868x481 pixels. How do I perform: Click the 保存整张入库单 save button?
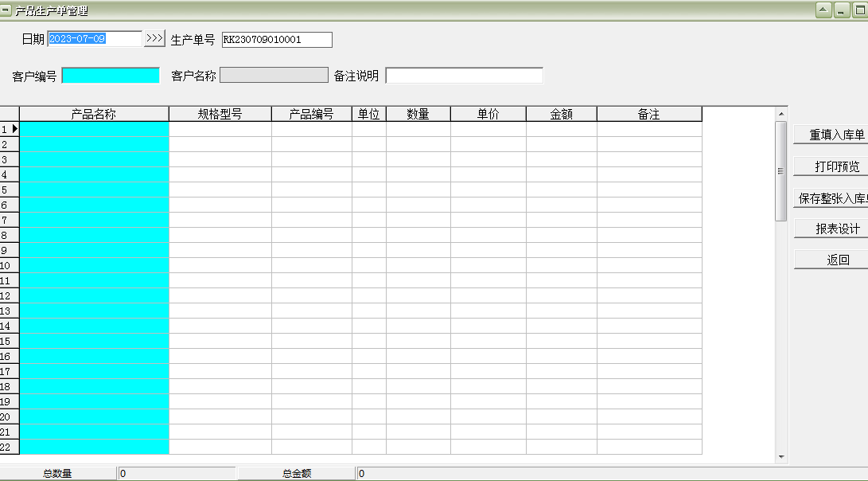831,197
